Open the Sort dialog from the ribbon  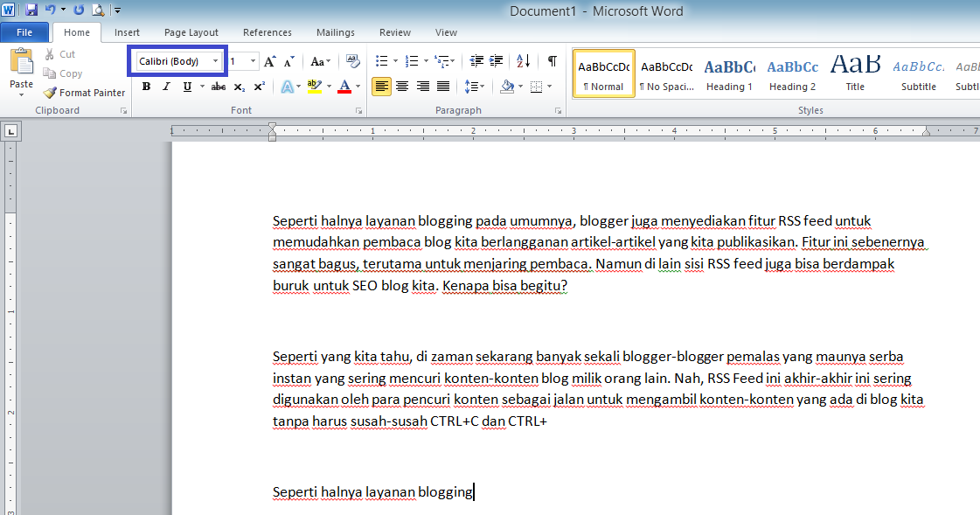tap(523, 61)
